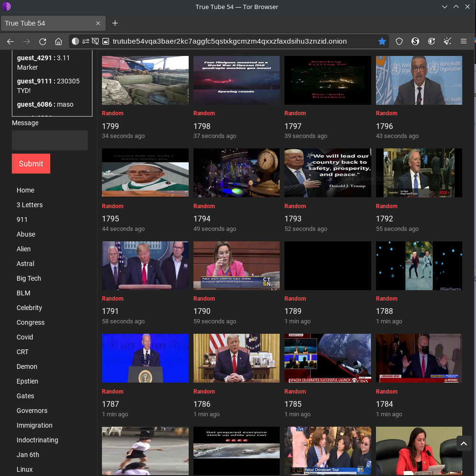Open the SpaceX launch thumbnail for 1785
Viewport: 476px width, 476px height.
coord(328,358)
